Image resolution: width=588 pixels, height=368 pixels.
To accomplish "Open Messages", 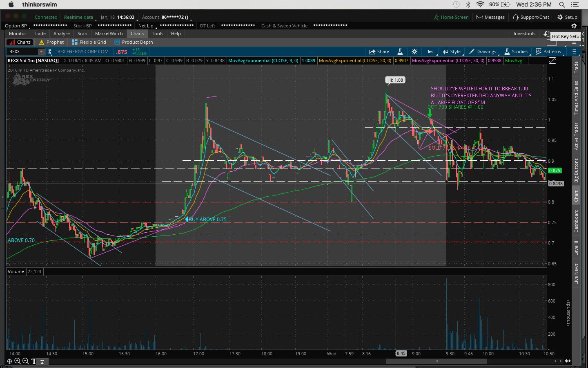I will tap(491, 17).
